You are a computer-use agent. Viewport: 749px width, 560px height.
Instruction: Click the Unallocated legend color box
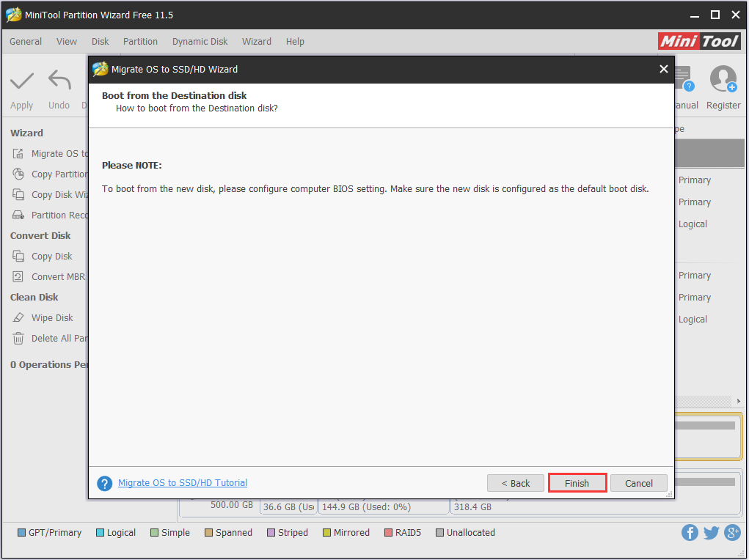pyautogui.click(x=440, y=533)
